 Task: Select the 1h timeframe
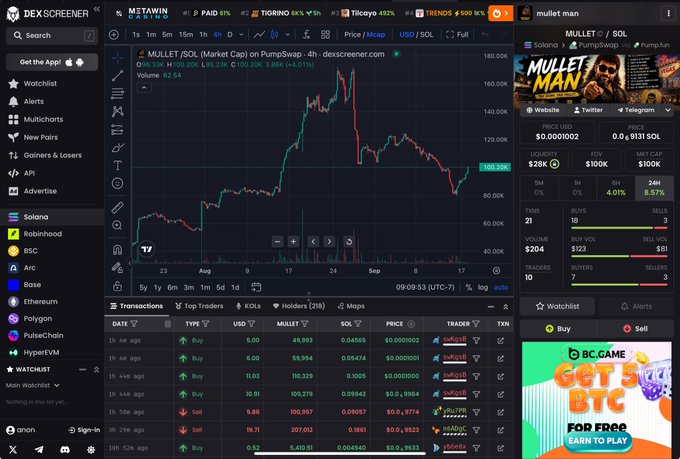[x=203, y=35]
